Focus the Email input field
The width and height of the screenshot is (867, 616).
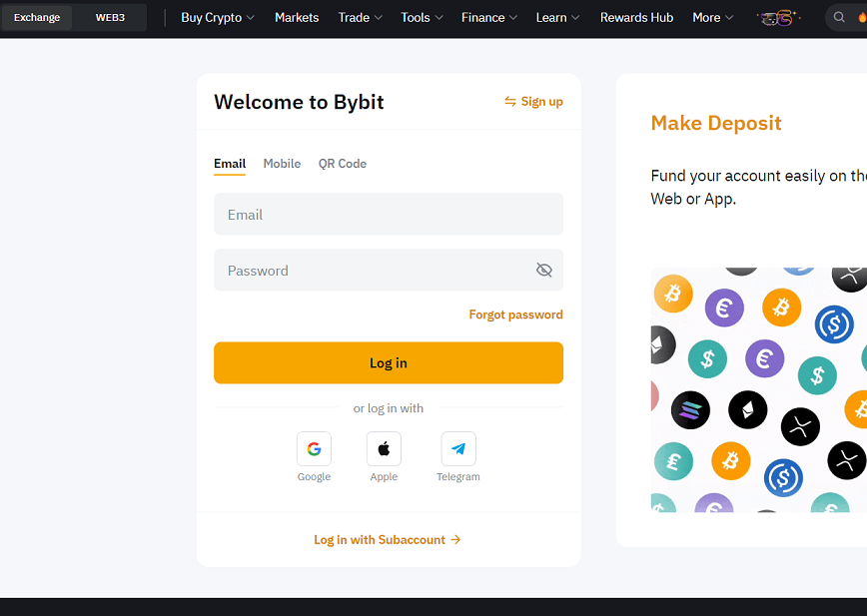click(x=389, y=214)
